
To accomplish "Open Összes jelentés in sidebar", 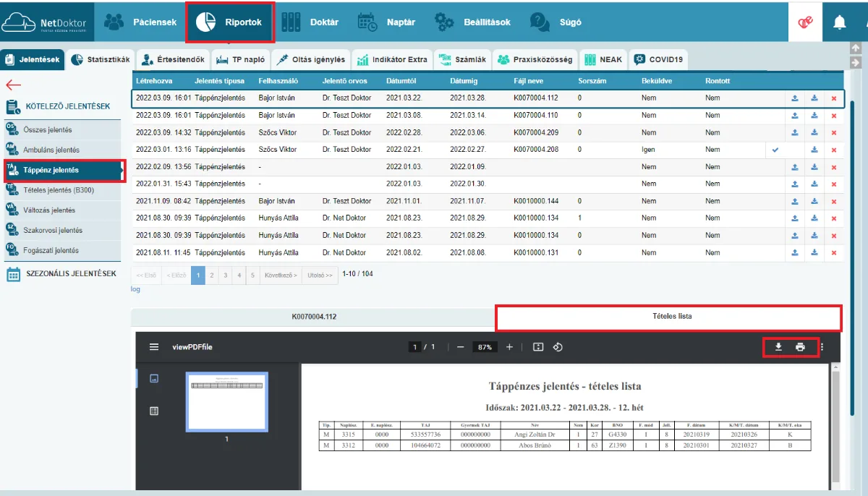I will point(48,130).
